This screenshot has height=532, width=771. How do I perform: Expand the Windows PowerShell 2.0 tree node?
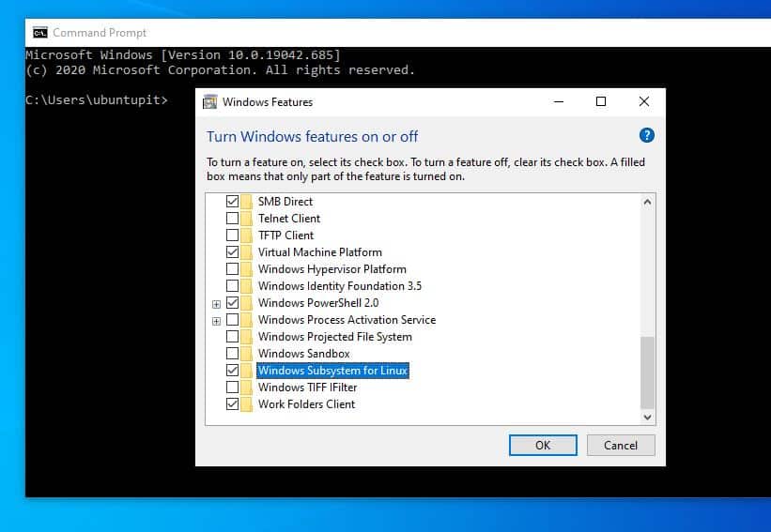(x=217, y=303)
